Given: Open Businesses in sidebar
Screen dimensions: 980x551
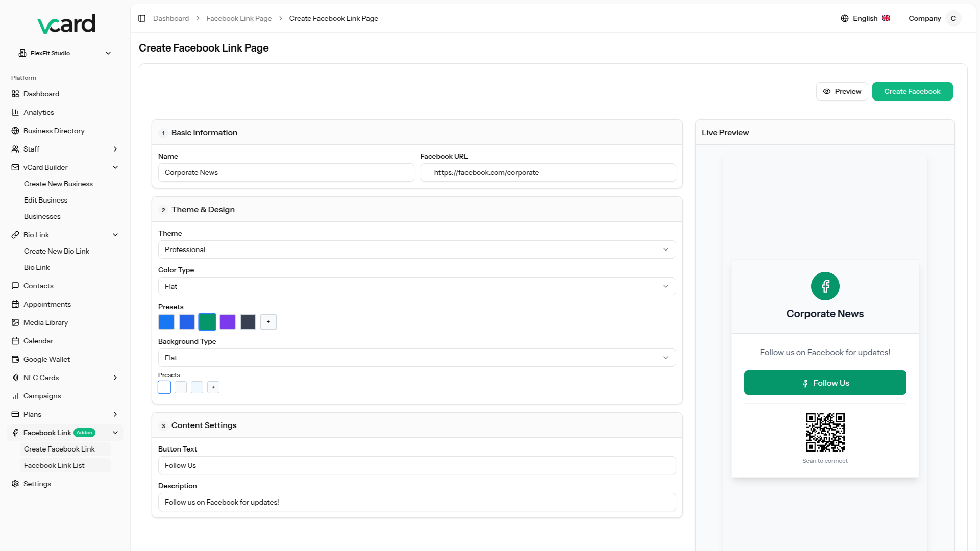Looking at the screenshot, I should click(x=42, y=216).
